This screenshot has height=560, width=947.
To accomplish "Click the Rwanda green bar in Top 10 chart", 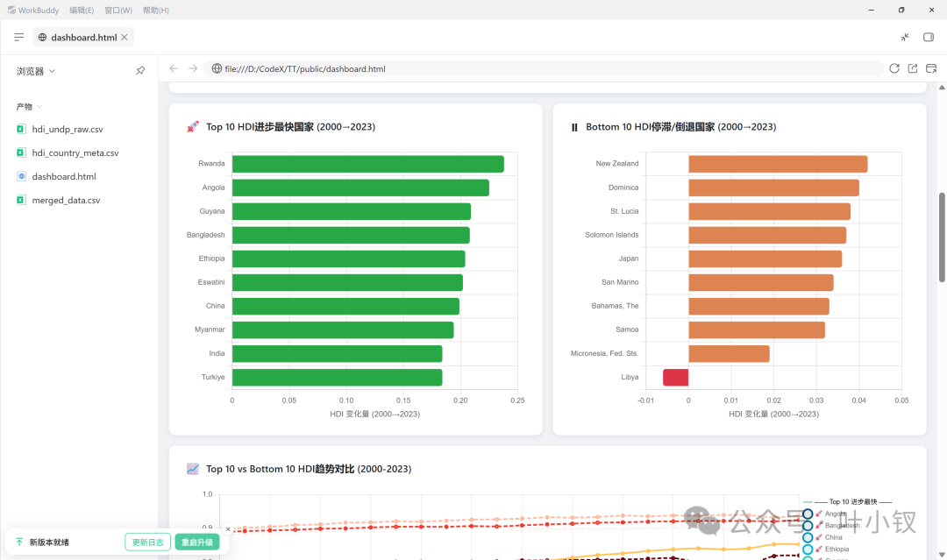I will (367, 164).
